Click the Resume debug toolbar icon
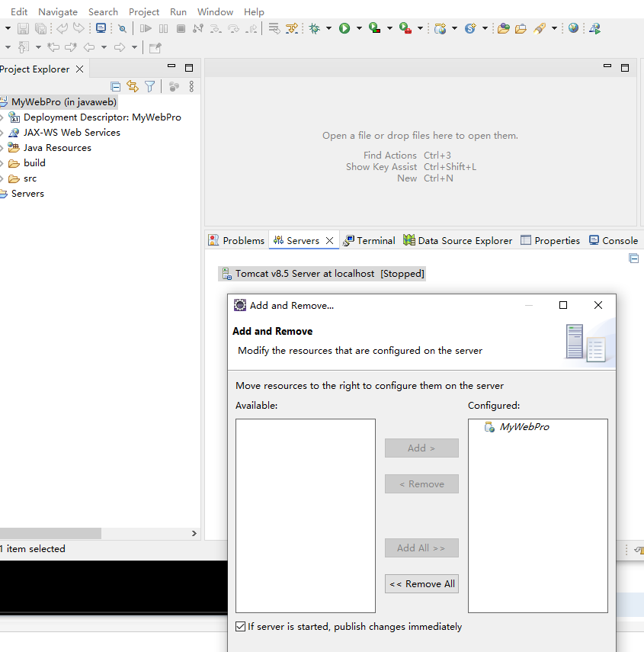 (146, 28)
